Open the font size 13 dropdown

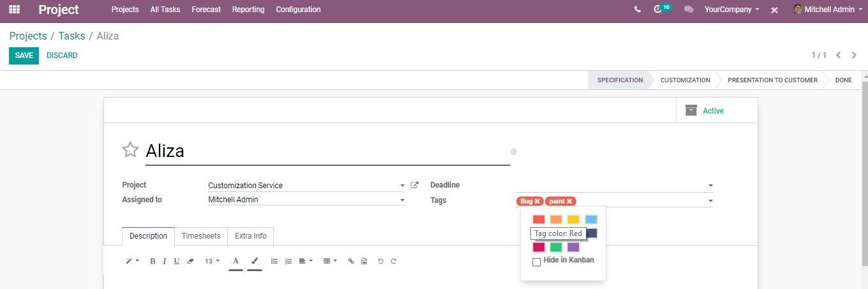click(x=212, y=261)
